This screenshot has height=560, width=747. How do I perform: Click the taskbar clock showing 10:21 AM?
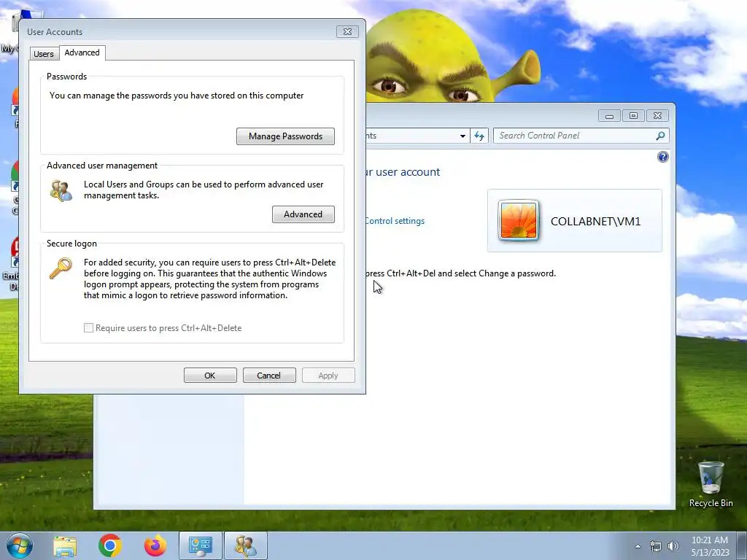coord(710,546)
